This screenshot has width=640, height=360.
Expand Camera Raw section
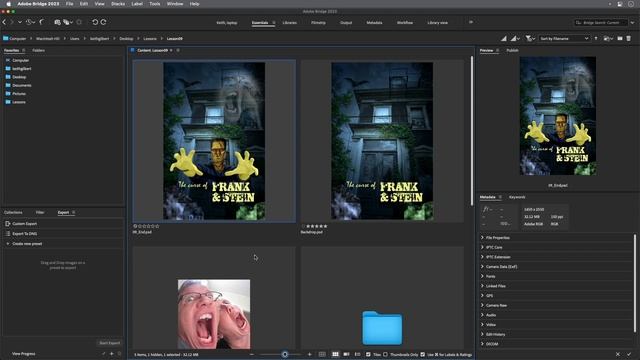click(482, 305)
